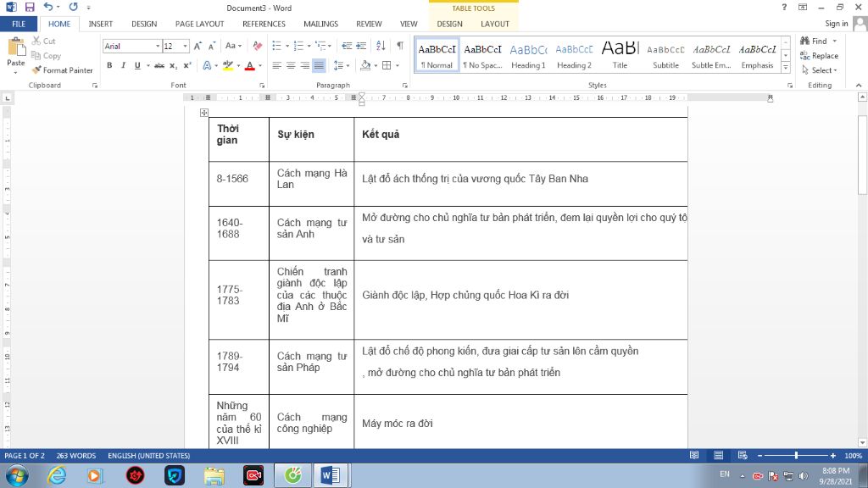
Task: Justify the text
Action: coord(319,65)
